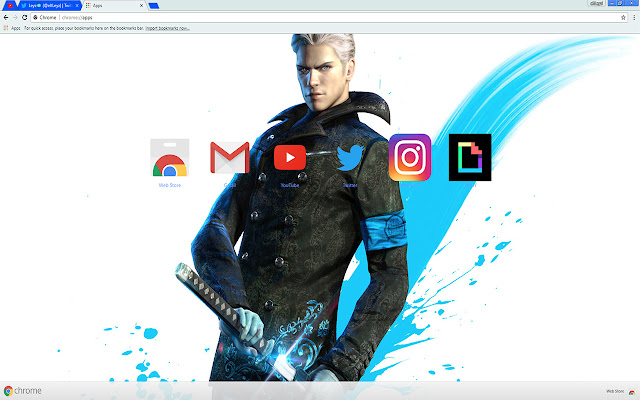The width and height of the screenshot is (640, 400).
Task: Launch the GIPHY app
Action: [x=470, y=157]
